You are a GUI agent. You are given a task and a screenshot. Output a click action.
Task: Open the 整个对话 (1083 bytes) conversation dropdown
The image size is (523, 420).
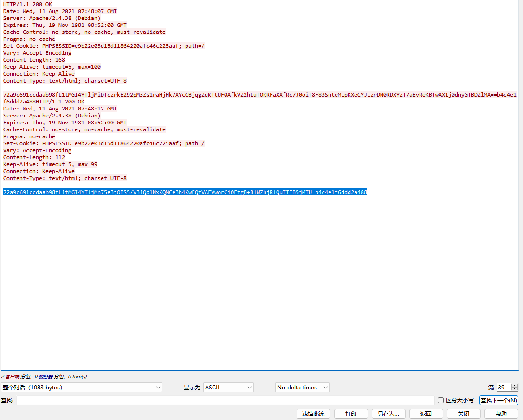[81, 387]
